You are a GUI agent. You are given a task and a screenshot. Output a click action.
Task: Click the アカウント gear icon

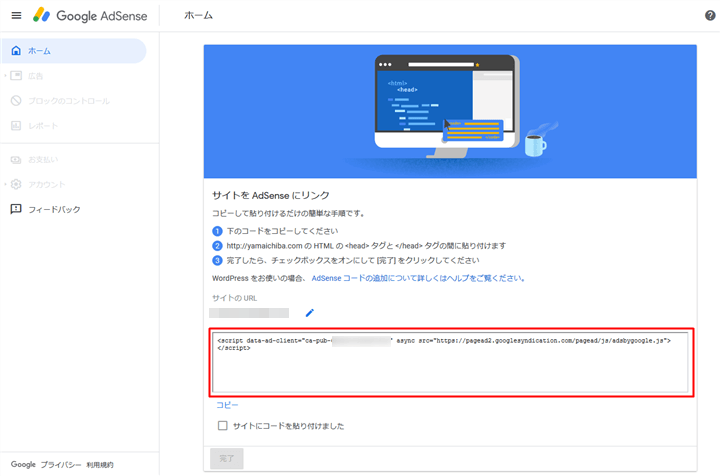tap(16, 185)
